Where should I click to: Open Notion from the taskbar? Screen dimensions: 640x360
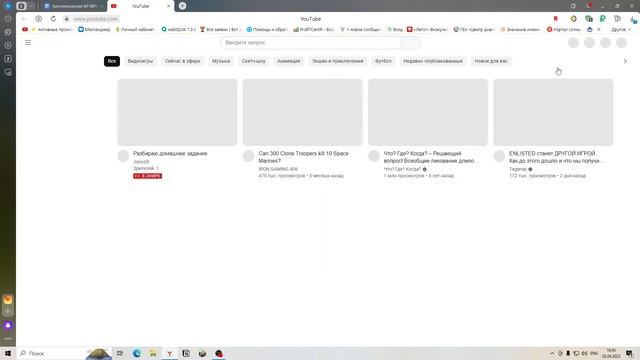pos(186,353)
